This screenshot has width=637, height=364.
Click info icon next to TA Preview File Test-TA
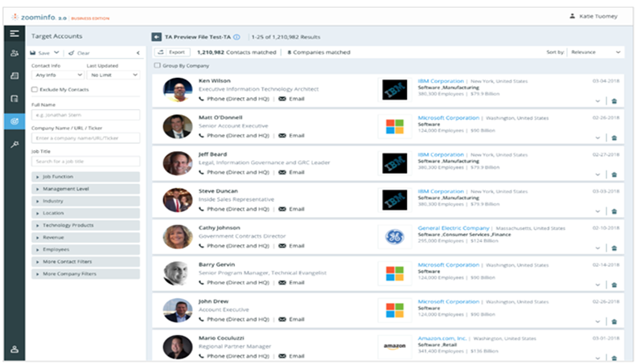click(236, 37)
